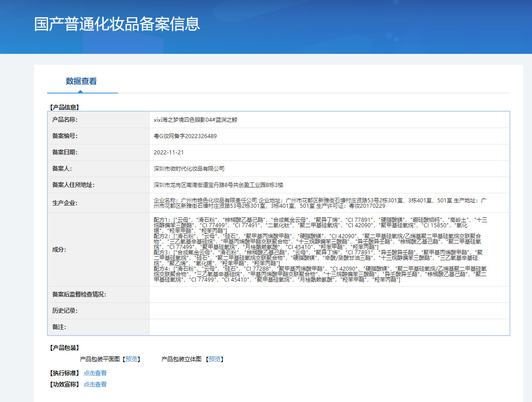Click the 成分 row label
The image size is (532, 402).
tap(59, 249)
